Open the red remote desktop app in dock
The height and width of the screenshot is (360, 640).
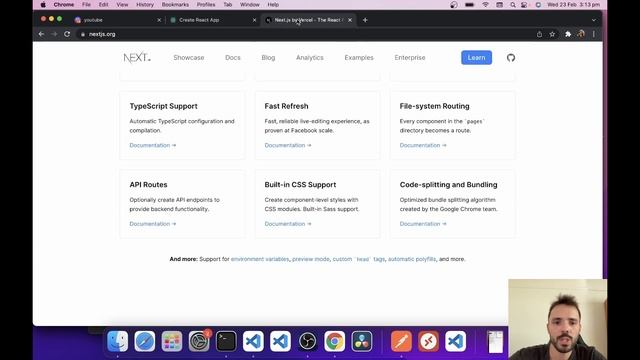pyautogui.click(x=428, y=341)
